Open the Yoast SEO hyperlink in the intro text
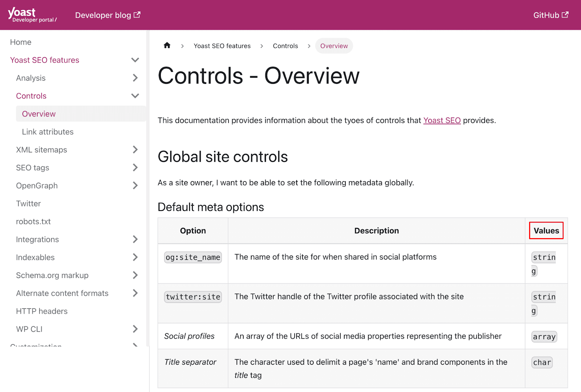This screenshot has height=392, width=581. (x=442, y=120)
